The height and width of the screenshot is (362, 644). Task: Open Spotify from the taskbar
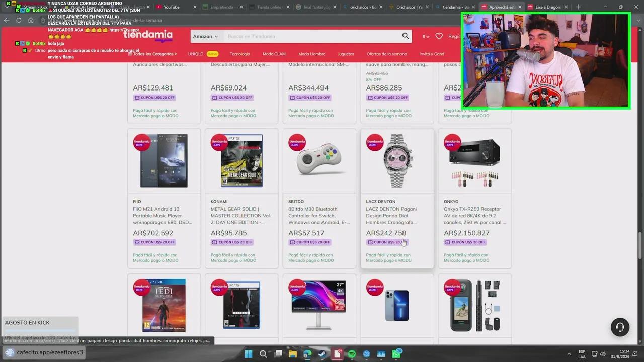[352, 354]
